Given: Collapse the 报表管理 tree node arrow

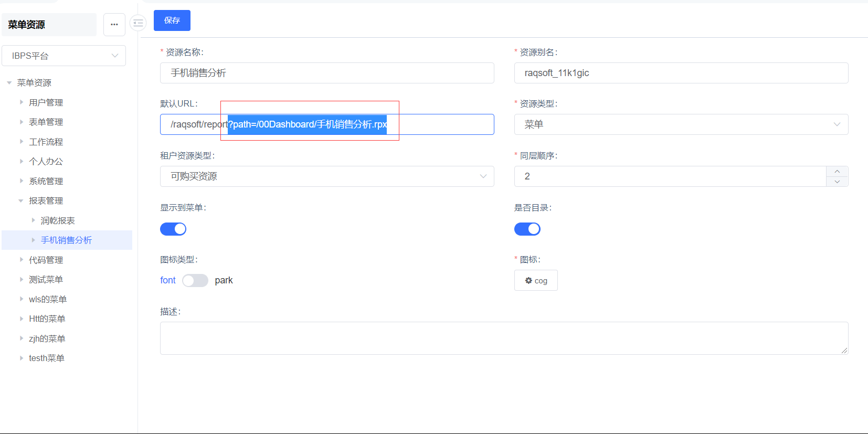Looking at the screenshot, I should pyautogui.click(x=21, y=200).
